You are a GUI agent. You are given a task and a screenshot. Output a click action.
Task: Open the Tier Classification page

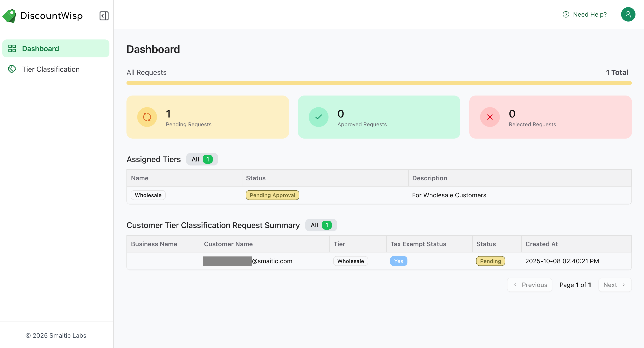51,69
